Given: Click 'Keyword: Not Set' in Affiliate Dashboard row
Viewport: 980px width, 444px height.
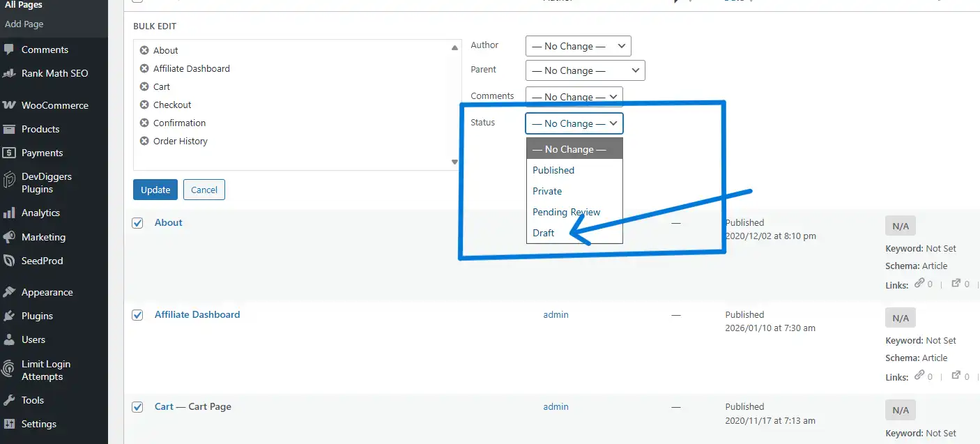Looking at the screenshot, I should click(921, 340).
